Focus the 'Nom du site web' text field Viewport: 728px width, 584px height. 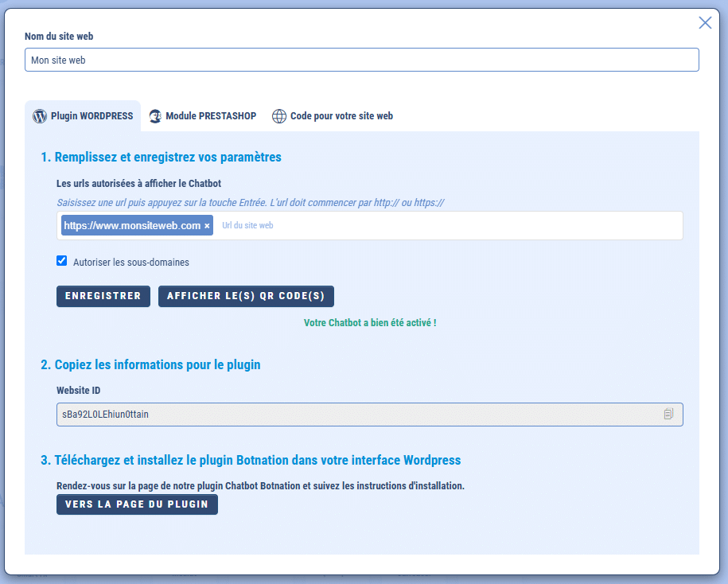[x=361, y=60]
